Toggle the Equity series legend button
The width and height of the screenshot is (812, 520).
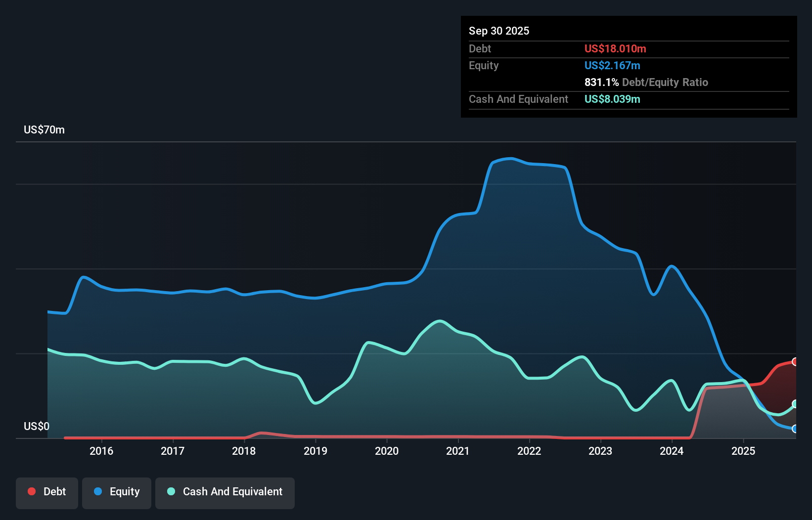click(x=117, y=493)
